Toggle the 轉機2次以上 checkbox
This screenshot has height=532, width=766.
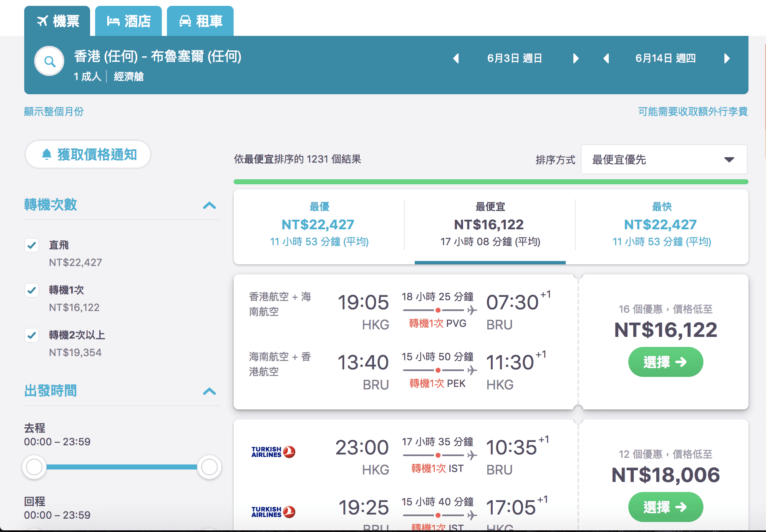tap(32, 335)
